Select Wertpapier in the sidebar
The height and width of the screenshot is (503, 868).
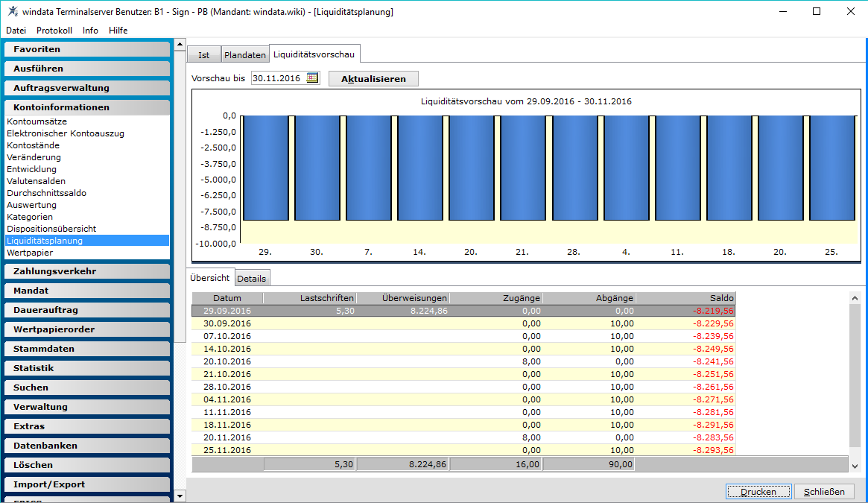point(30,253)
